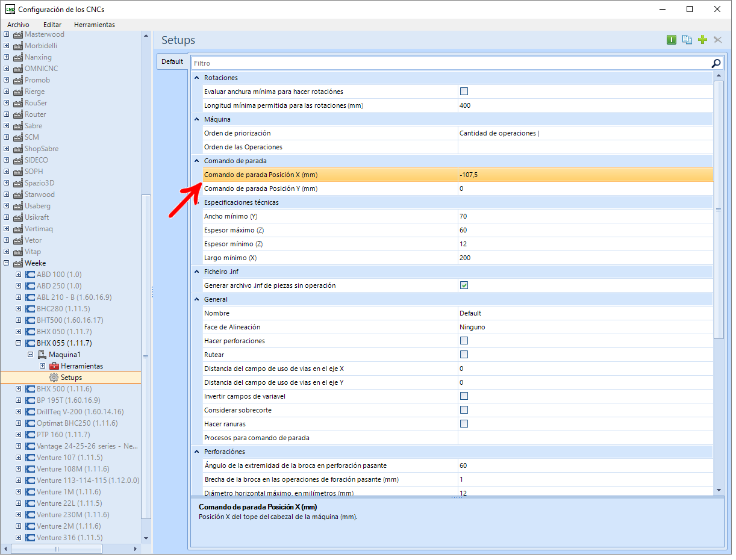
Task: Click the delete setup X icon
Action: point(717,40)
